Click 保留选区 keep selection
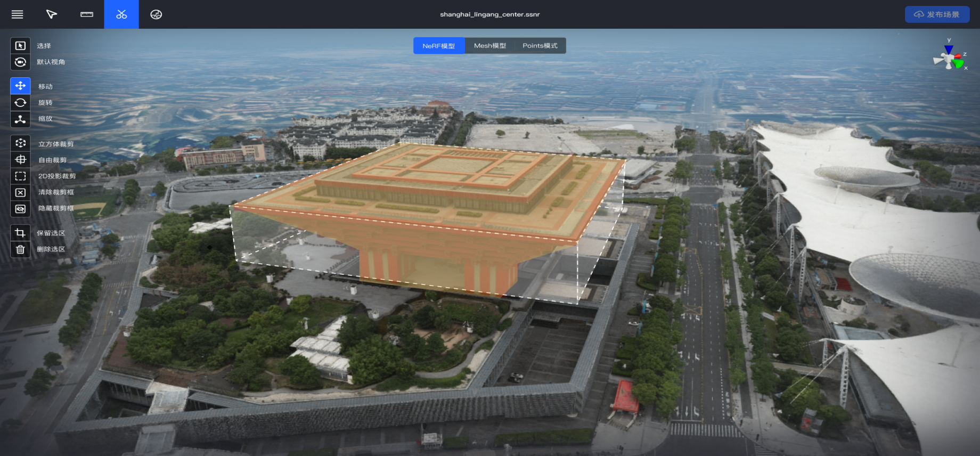980x456 pixels. tap(20, 233)
